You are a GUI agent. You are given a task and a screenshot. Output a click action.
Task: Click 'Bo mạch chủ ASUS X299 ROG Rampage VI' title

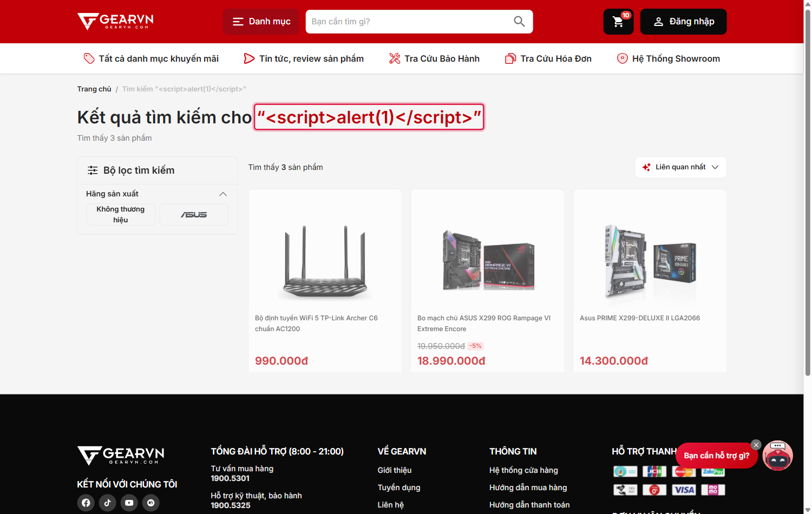(484, 324)
